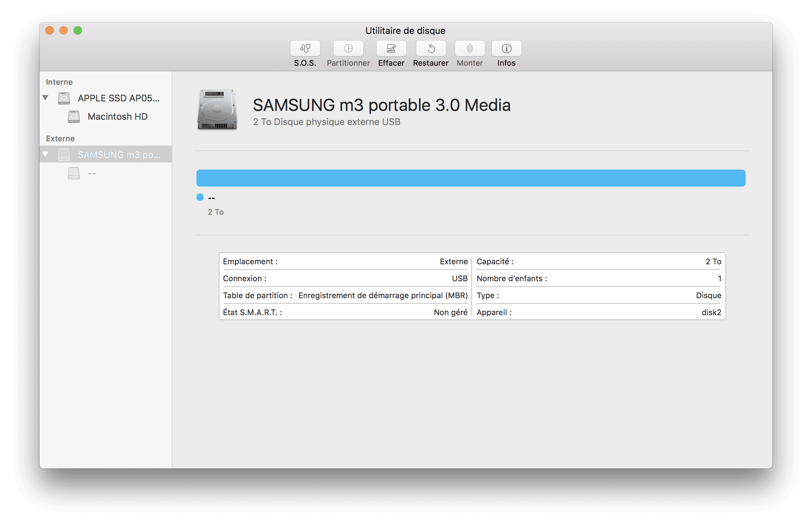This screenshot has height=525, width=812.
Task: Click the 'Appareil :' label
Action: click(x=494, y=312)
